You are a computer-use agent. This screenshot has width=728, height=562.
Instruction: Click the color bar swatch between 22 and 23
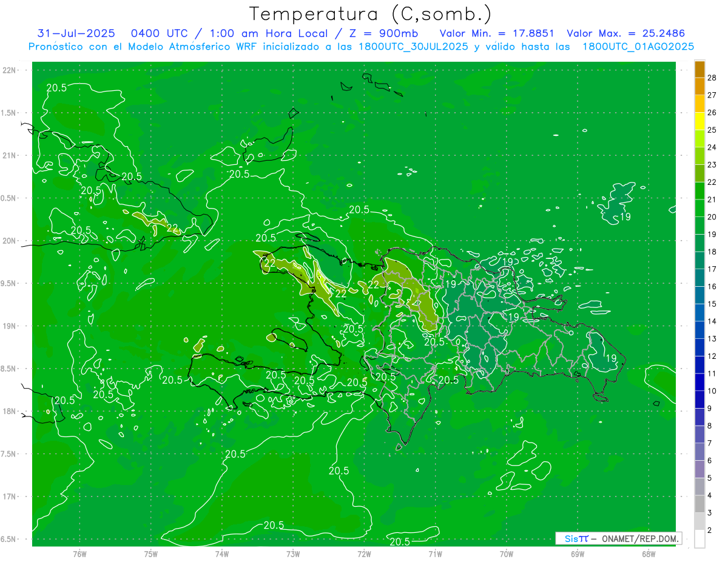click(699, 173)
